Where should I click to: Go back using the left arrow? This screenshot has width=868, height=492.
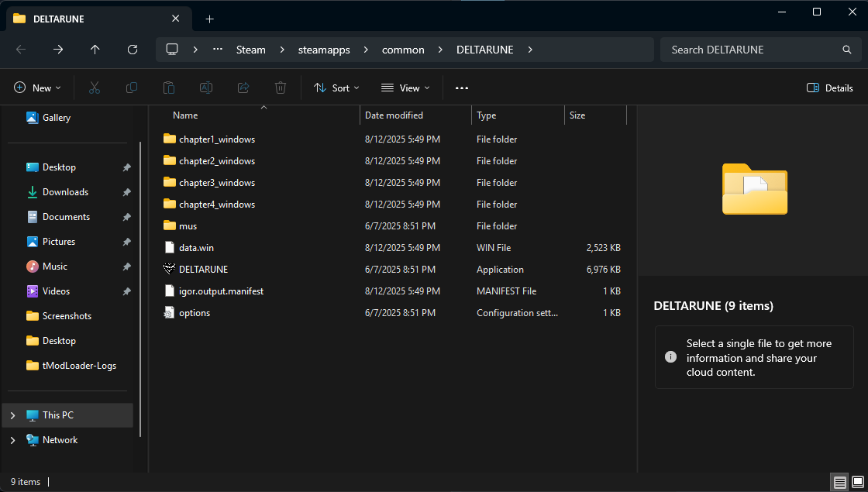pos(21,50)
